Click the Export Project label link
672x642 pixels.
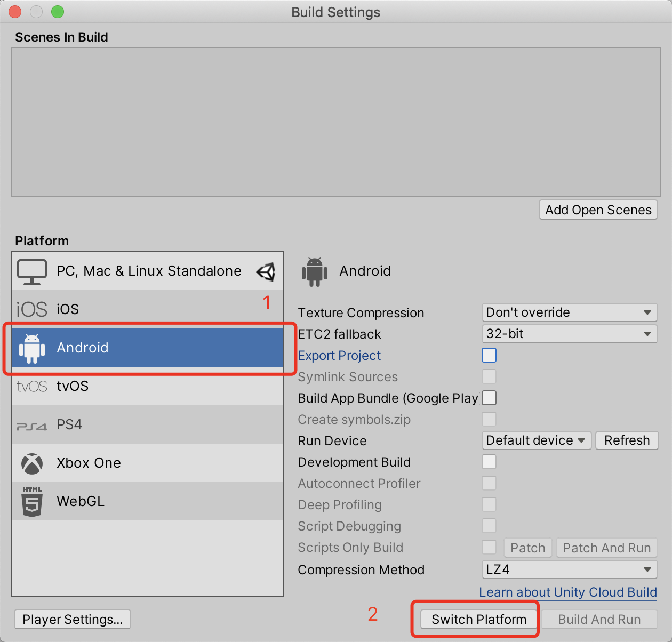point(339,356)
